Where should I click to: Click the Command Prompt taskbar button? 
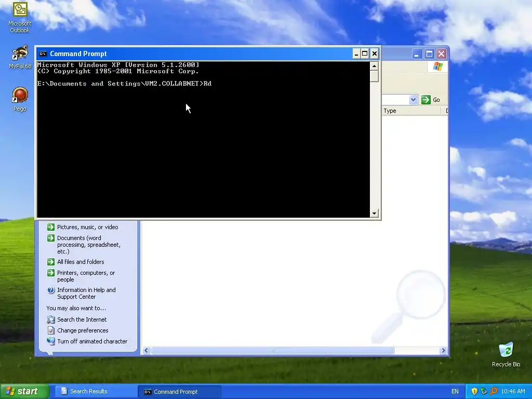[180, 392]
